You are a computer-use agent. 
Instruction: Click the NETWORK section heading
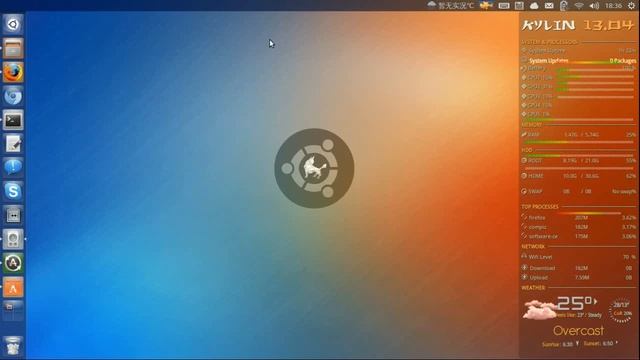coord(533,247)
